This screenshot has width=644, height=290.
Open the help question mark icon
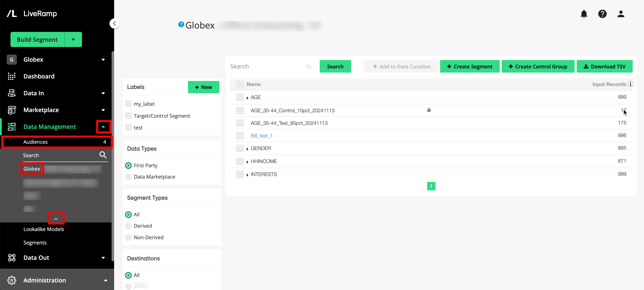point(602,14)
